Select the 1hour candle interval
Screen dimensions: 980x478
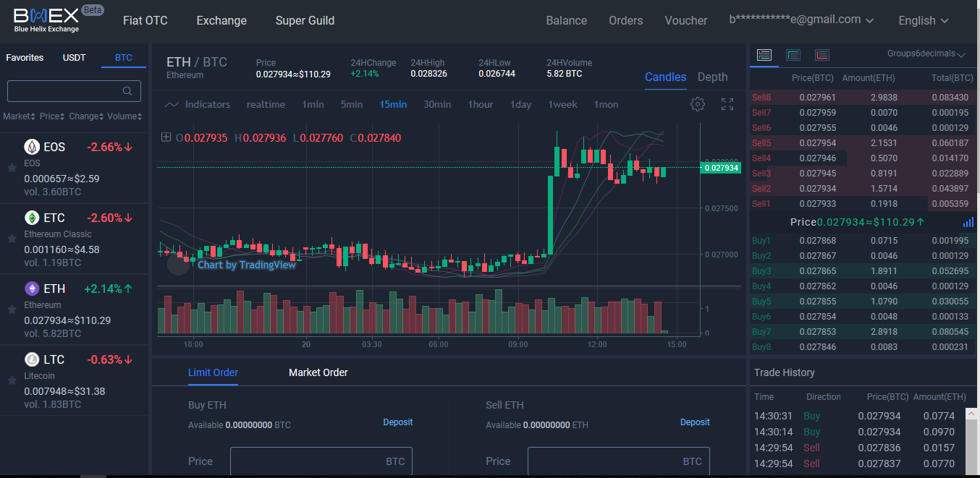(480, 104)
